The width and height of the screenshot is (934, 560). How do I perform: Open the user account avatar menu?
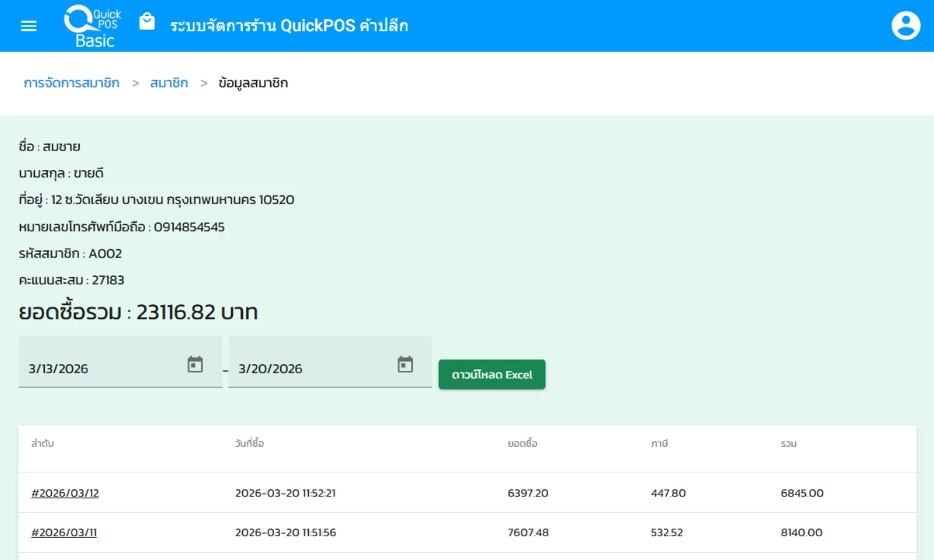click(905, 26)
